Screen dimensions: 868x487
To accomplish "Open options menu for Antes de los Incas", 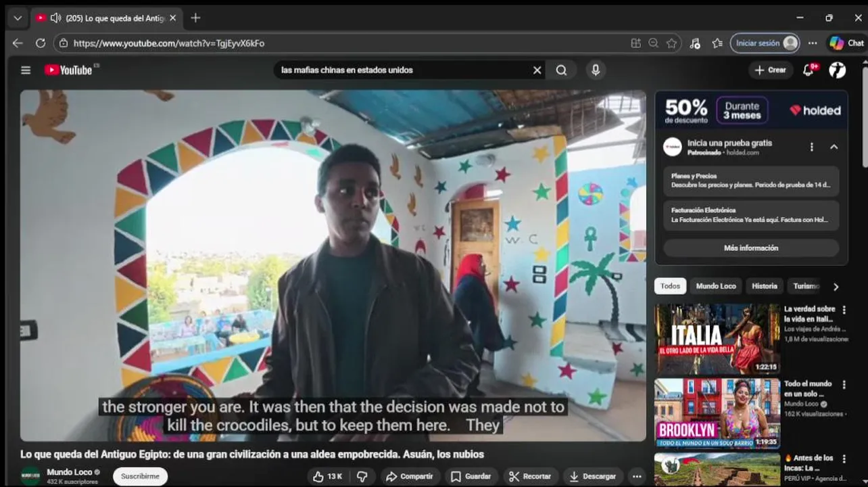I will (x=844, y=459).
